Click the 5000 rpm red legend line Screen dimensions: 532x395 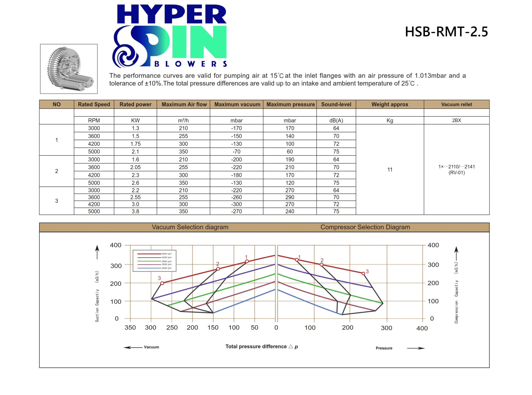(149, 254)
